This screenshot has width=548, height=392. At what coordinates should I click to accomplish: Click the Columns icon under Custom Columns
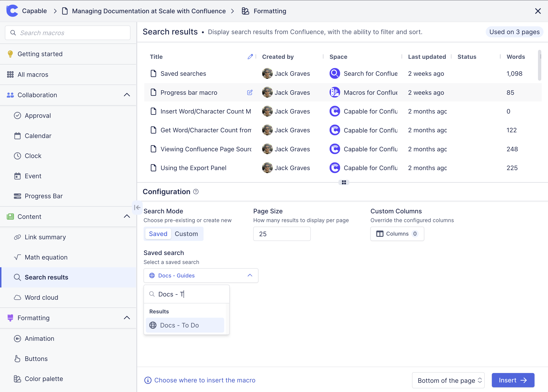(380, 234)
